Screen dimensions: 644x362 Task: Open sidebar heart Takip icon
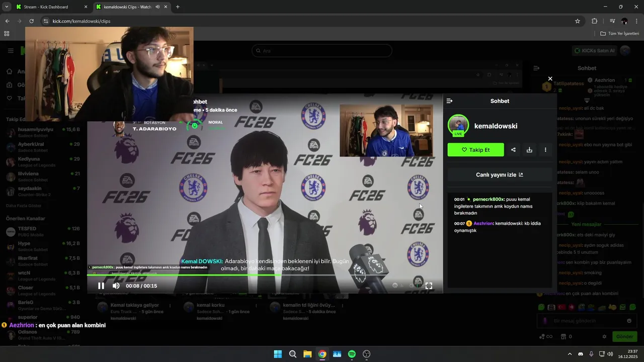click(10, 98)
